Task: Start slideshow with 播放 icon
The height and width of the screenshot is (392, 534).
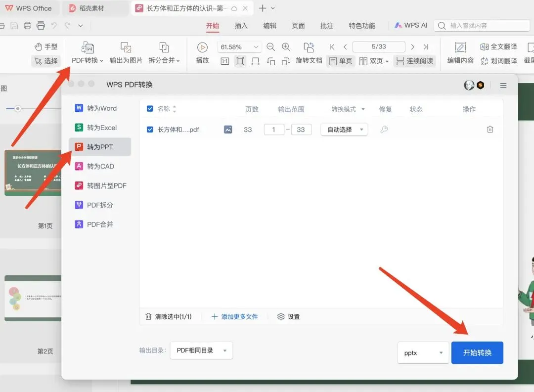Action: tap(202, 47)
